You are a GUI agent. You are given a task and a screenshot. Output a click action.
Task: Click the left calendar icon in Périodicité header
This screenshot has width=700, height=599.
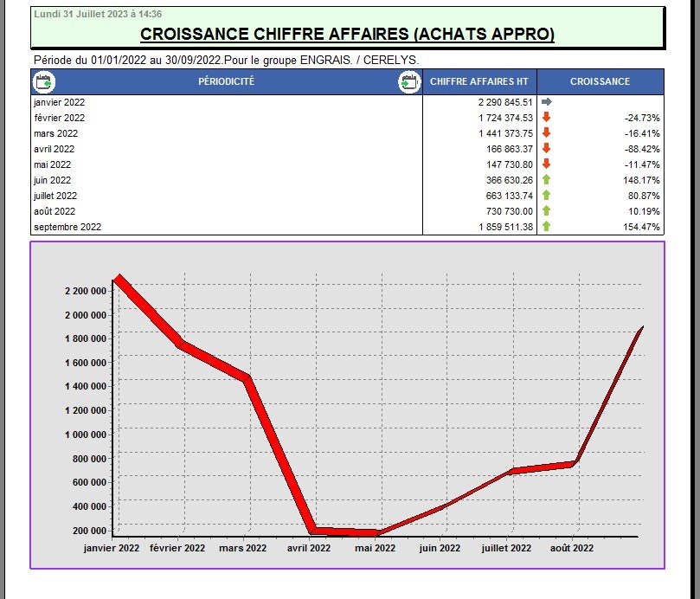click(x=43, y=82)
